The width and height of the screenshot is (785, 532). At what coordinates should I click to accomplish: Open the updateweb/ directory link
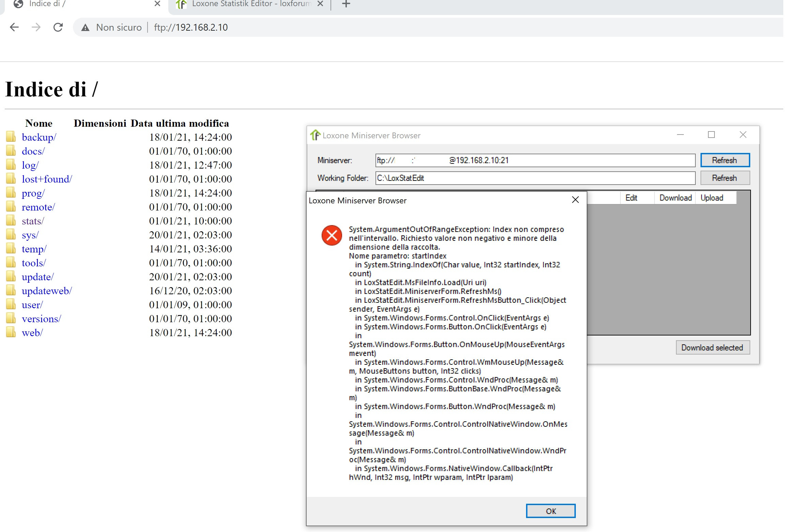pyautogui.click(x=47, y=291)
